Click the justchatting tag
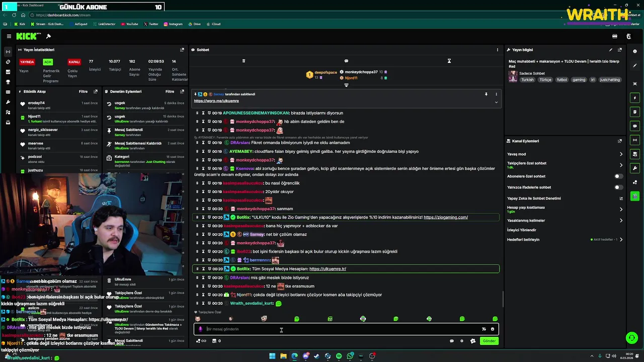This screenshot has width=644, height=362. [610, 80]
